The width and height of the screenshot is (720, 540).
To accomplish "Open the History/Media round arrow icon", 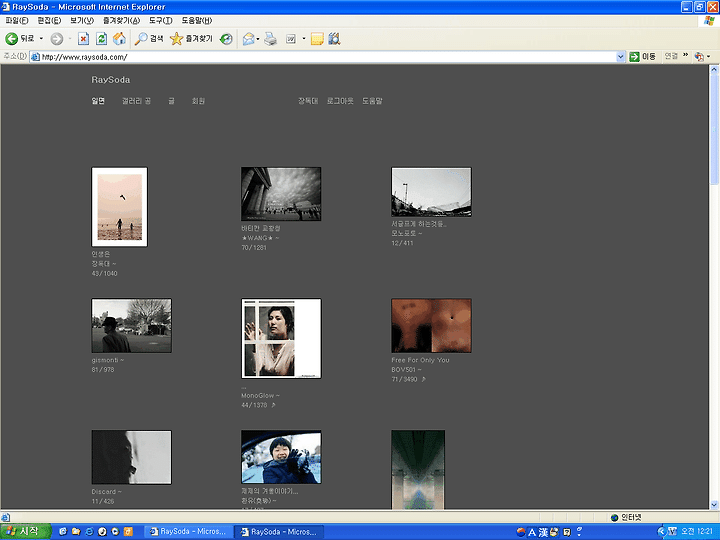I will (226, 39).
